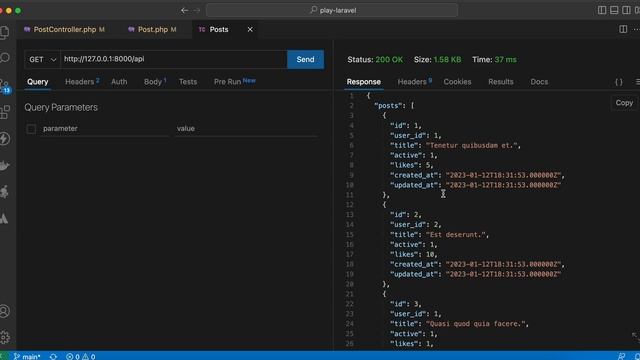Screen dimensions: 640x360
Task: Open the GET method dropdown
Action: click(42, 60)
